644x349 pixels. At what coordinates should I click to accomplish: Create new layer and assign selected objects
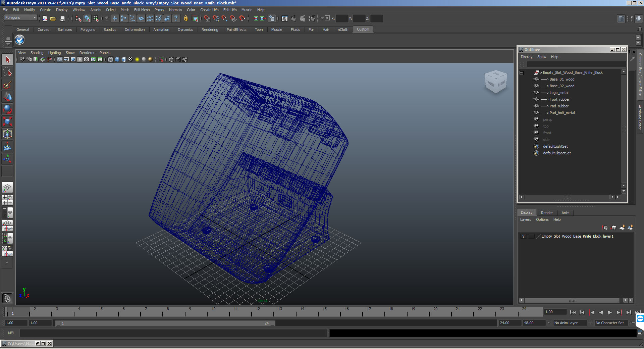click(x=630, y=228)
